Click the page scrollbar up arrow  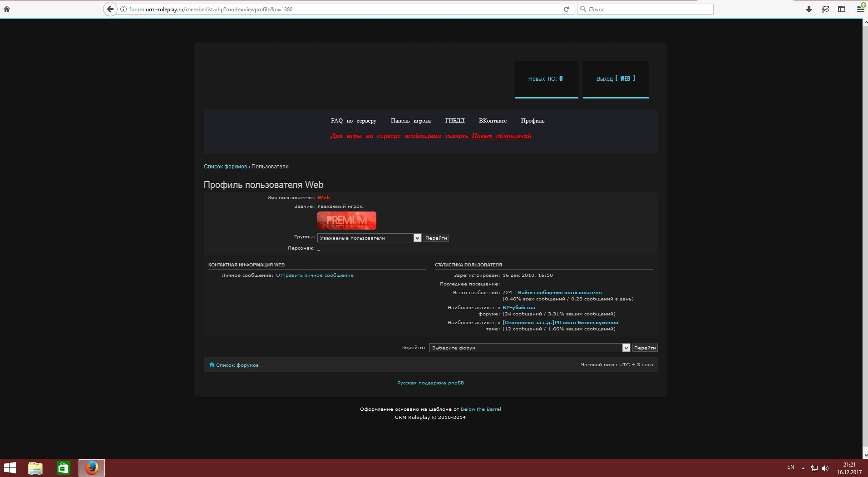[865, 22]
